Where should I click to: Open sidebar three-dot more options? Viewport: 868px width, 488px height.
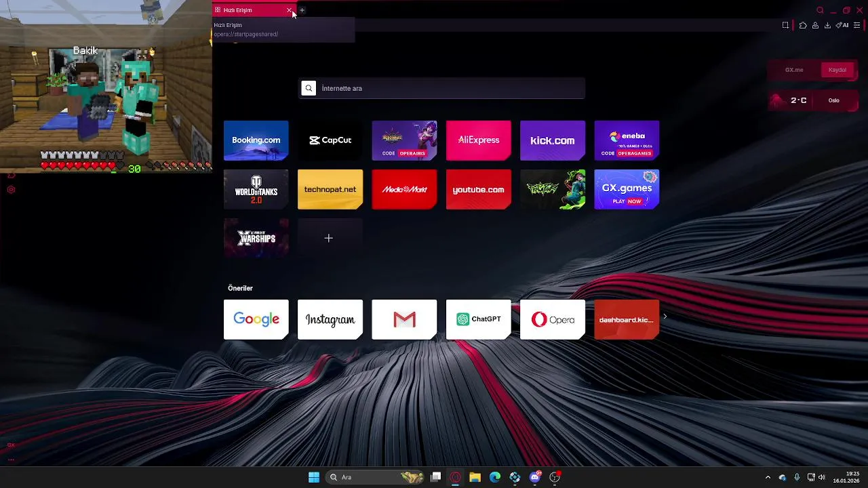11,460
